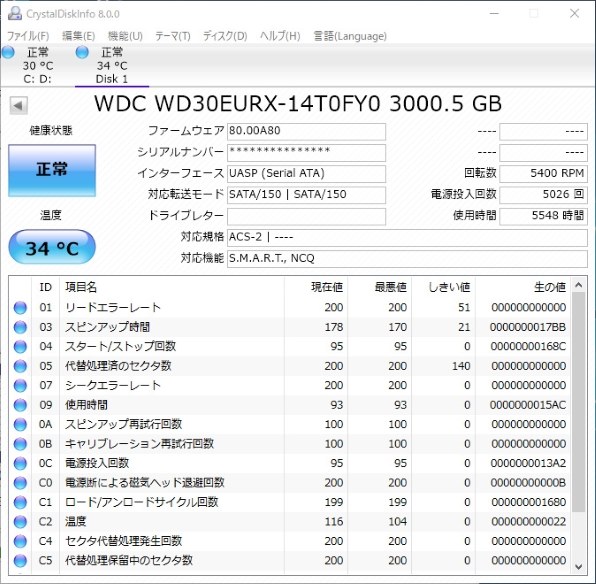Select the Disk 1 tab

pyautogui.click(x=112, y=65)
